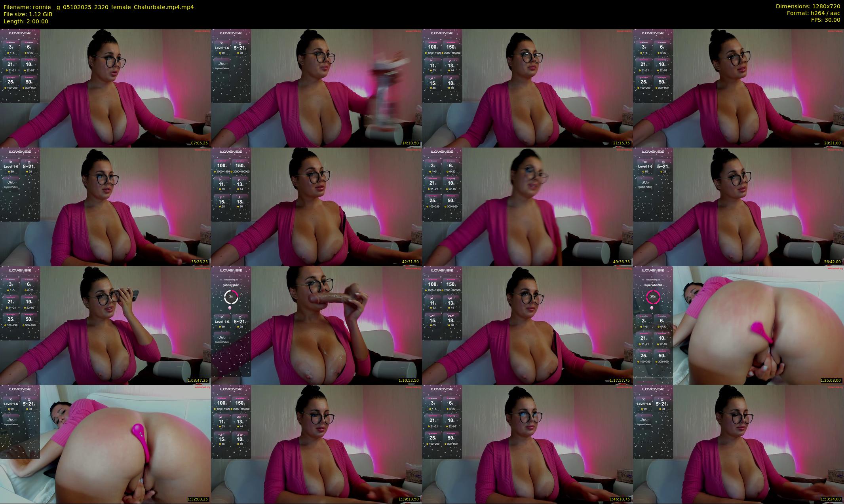Open the thumbnail stamped 28:21.00
This screenshot has width=844, height=504.
[738, 88]
